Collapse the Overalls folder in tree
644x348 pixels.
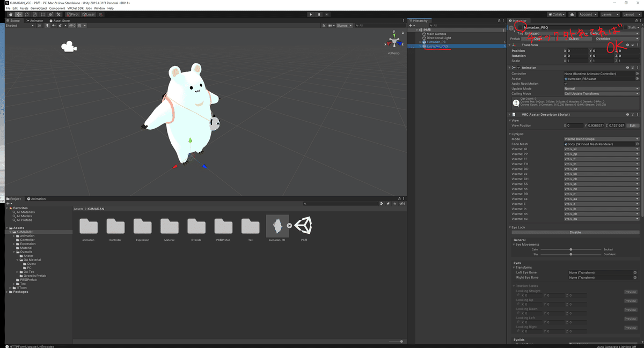point(15,252)
